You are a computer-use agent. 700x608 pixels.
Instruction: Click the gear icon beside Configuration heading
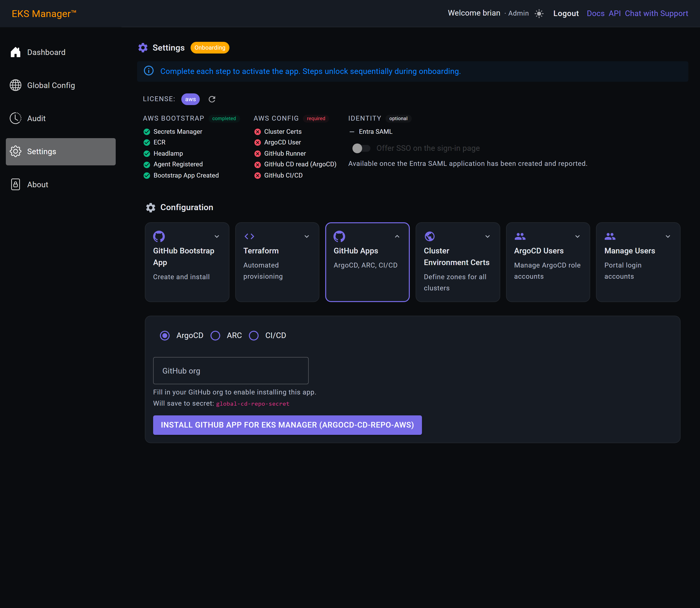pyautogui.click(x=151, y=207)
